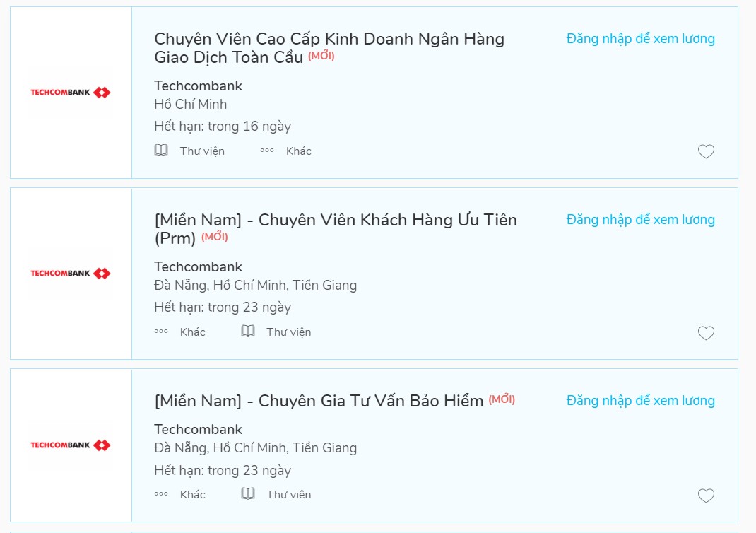Screen dimensions: 756x533
Task: Save the Chuyên Viên Cao Cấp Kinh Doanh job with heart
Action: click(706, 152)
